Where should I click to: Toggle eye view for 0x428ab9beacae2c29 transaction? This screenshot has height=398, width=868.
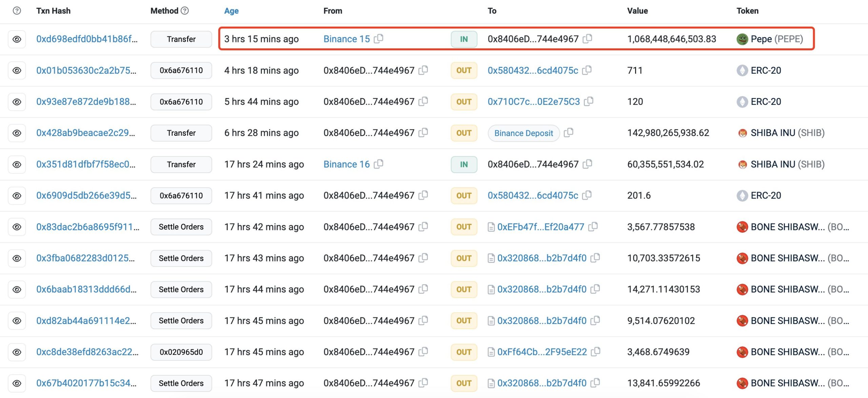click(x=17, y=133)
